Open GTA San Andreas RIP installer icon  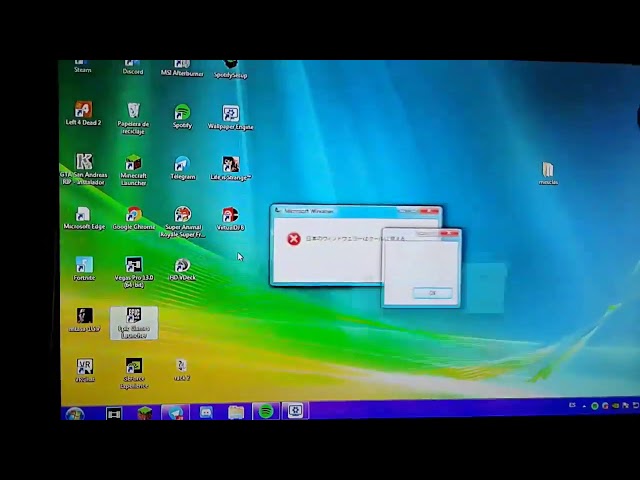click(84, 163)
